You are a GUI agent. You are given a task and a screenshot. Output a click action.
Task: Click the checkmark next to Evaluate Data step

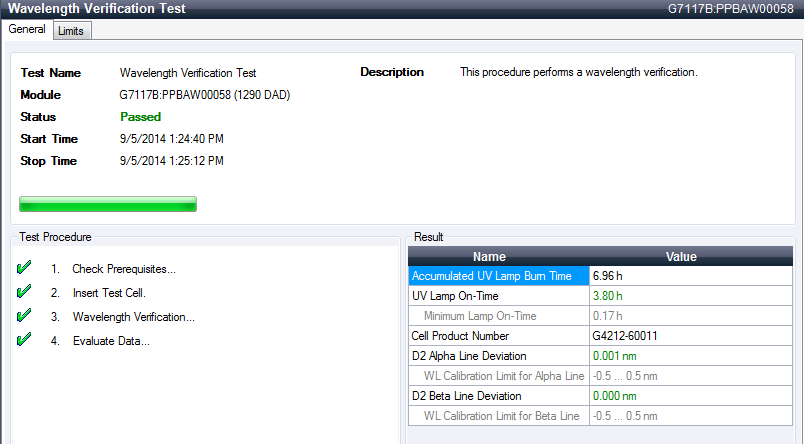coord(25,340)
